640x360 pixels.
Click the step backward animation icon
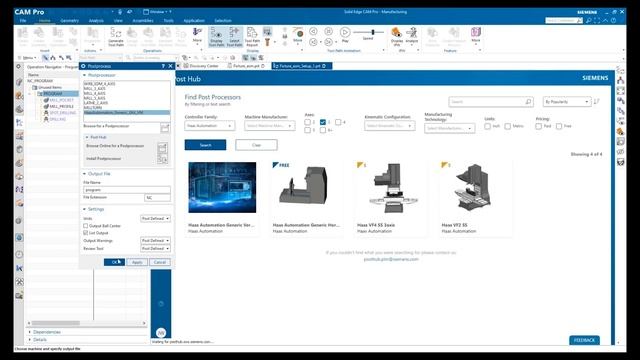click(313, 42)
